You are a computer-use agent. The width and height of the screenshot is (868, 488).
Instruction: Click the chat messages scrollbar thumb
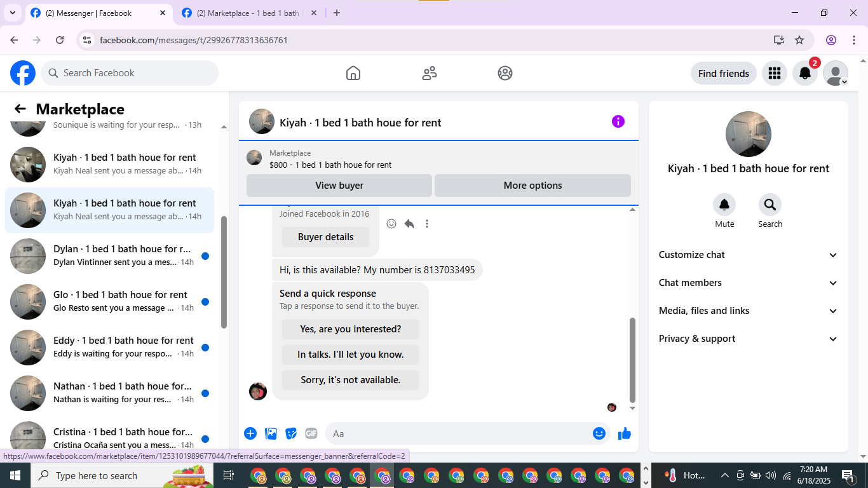pos(632,360)
